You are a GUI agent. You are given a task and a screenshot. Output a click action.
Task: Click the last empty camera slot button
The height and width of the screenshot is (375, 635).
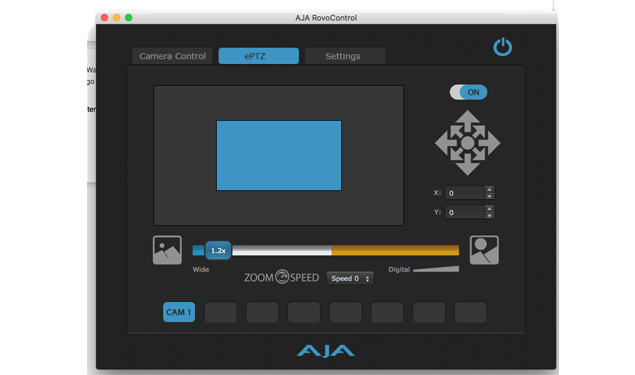coord(471,312)
